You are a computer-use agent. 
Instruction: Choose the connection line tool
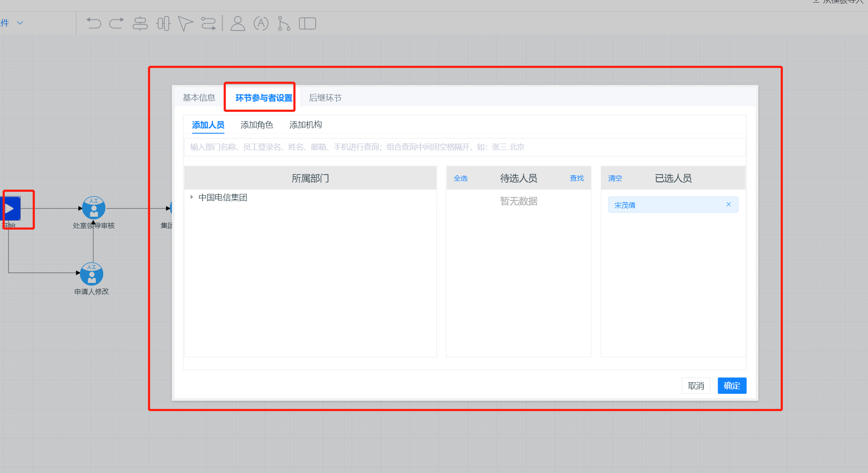point(209,23)
